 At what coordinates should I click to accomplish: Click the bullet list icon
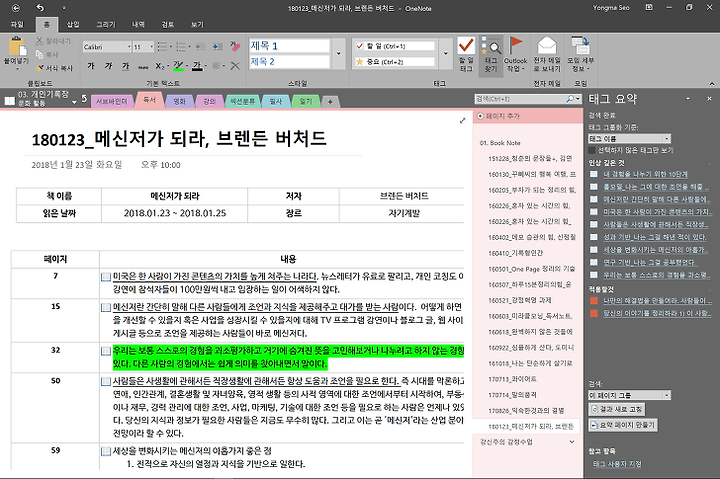click(162, 46)
